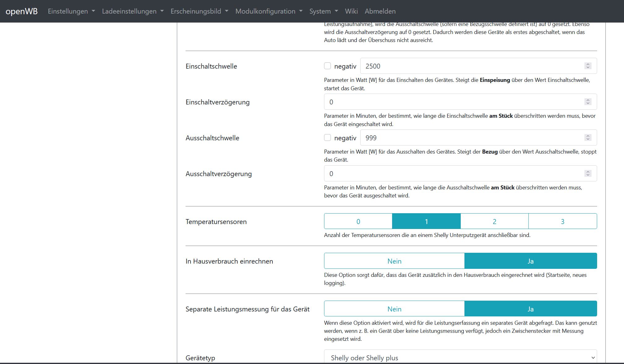Viewport: 624px width, 364px height.
Task: Open the Gerätetyp dropdown
Action: tap(460, 358)
